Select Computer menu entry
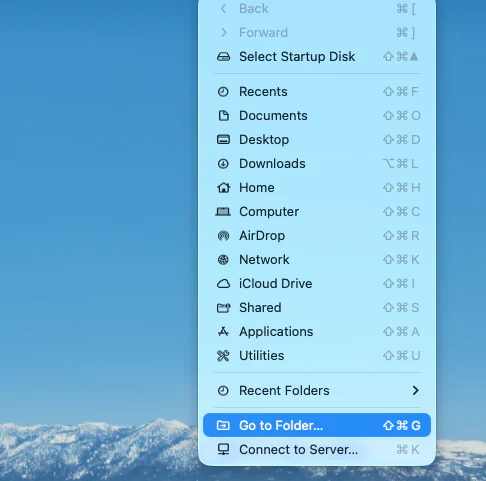Image resolution: width=486 pixels, height=481 pixels. (x=317, y=212)
